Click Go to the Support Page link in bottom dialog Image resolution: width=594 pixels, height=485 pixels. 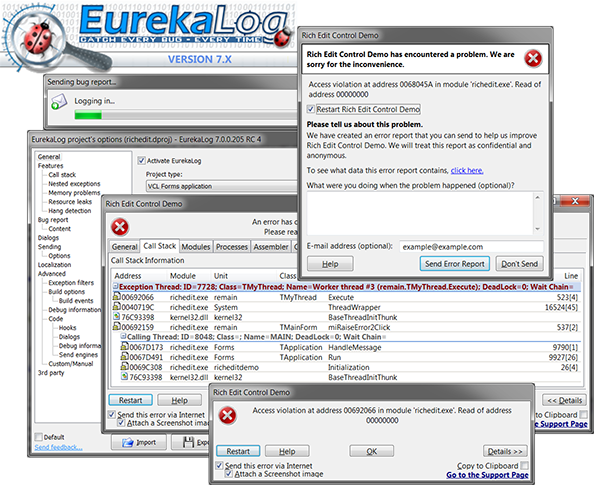pos(487,475)
